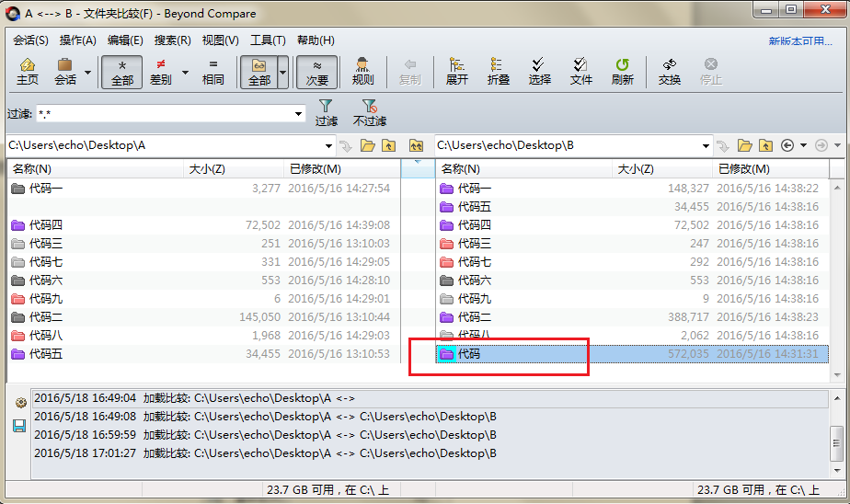850x504 pixels.
Task: Expand the 全部 folder structure dropdown arrow
Action: 283,72
